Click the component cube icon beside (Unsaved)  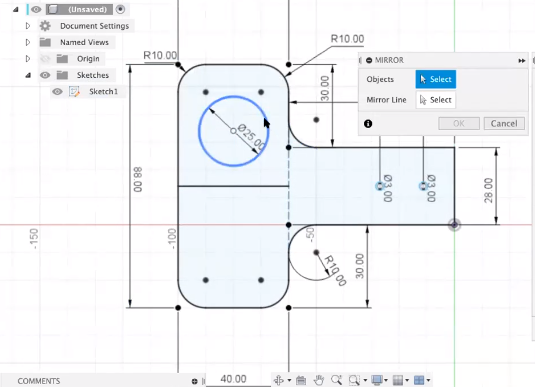click(x=52, y=10)
